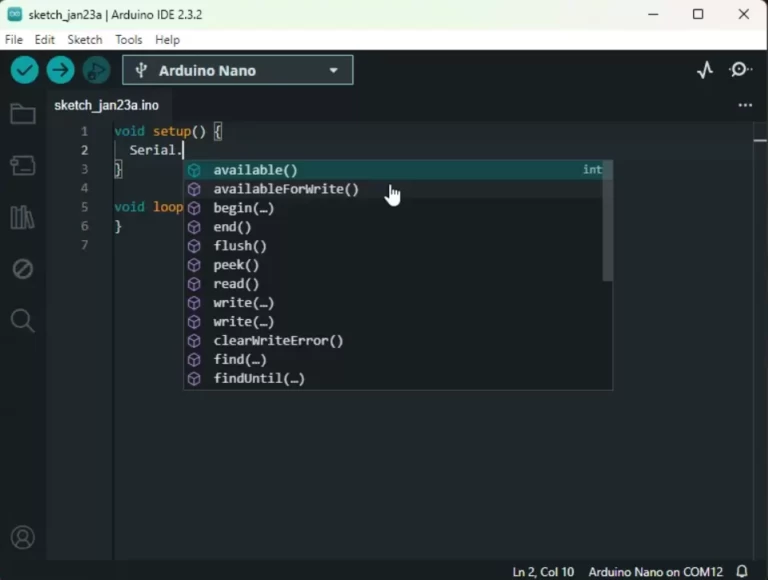Click the Ln 2, Col 10 status entry
Image resolution: width=768 pixels, height=580 pixels.
(x=543, y=572)
